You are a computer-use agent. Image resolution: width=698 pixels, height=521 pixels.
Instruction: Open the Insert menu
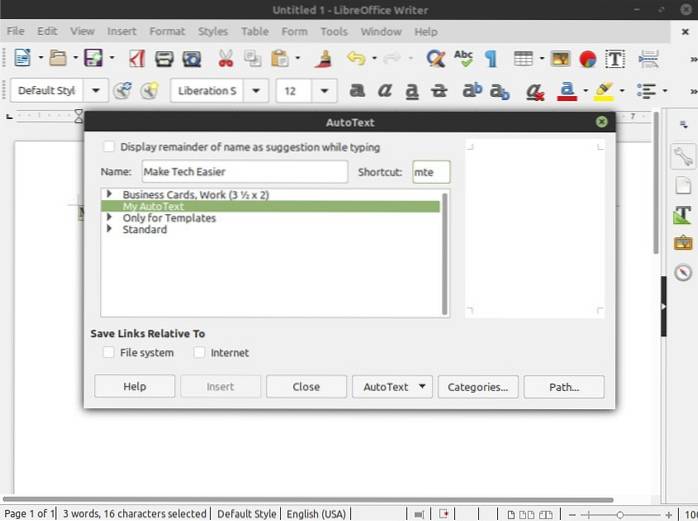point(122,31)
